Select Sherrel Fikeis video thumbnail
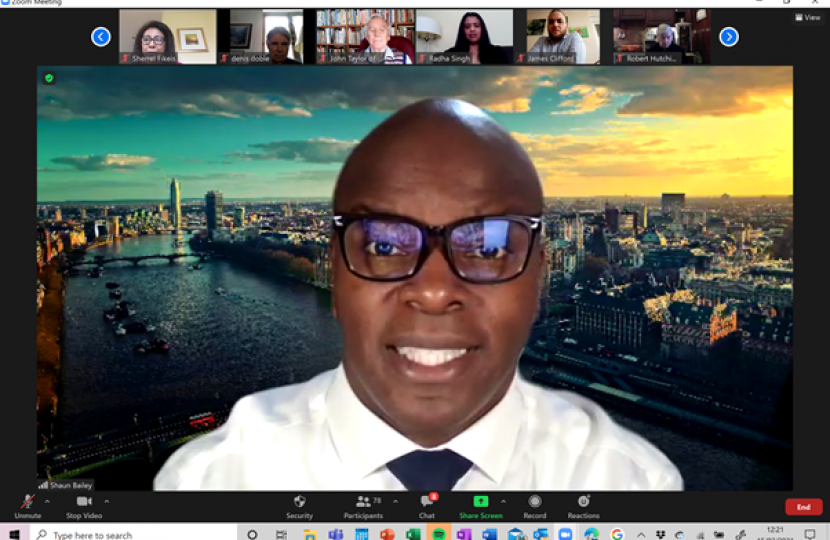Viewport: 830px width, 540px height. tap(153, 37)
